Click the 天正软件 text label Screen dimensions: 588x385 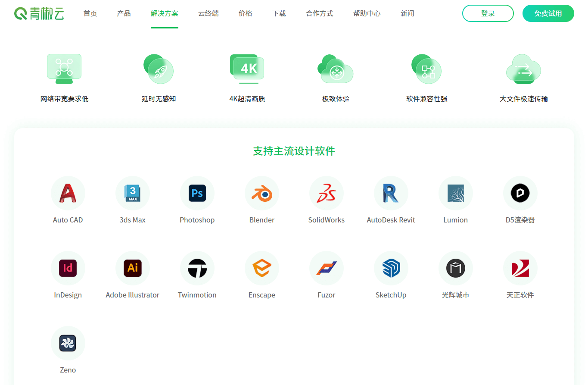520,295
